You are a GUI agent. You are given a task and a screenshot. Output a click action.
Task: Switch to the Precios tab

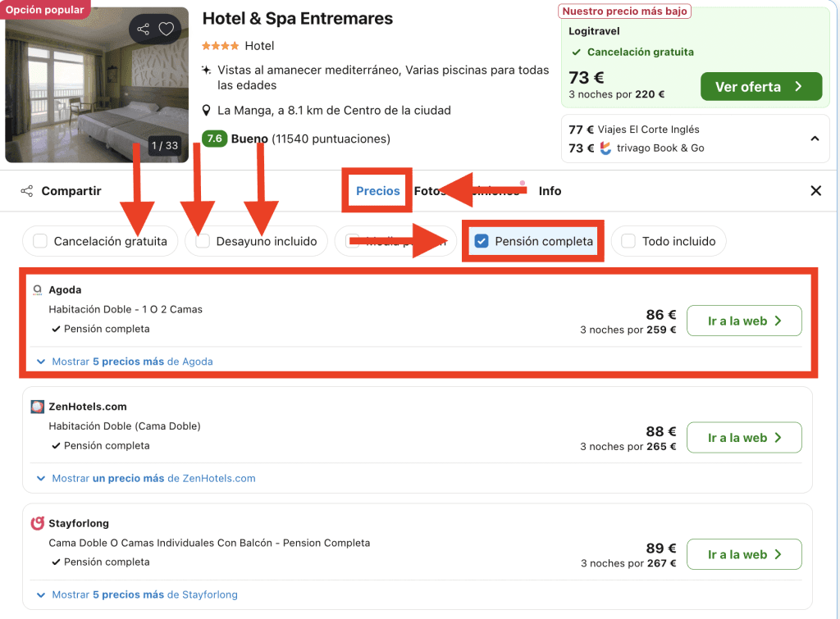pyautogui.click(x=377, y=191)
